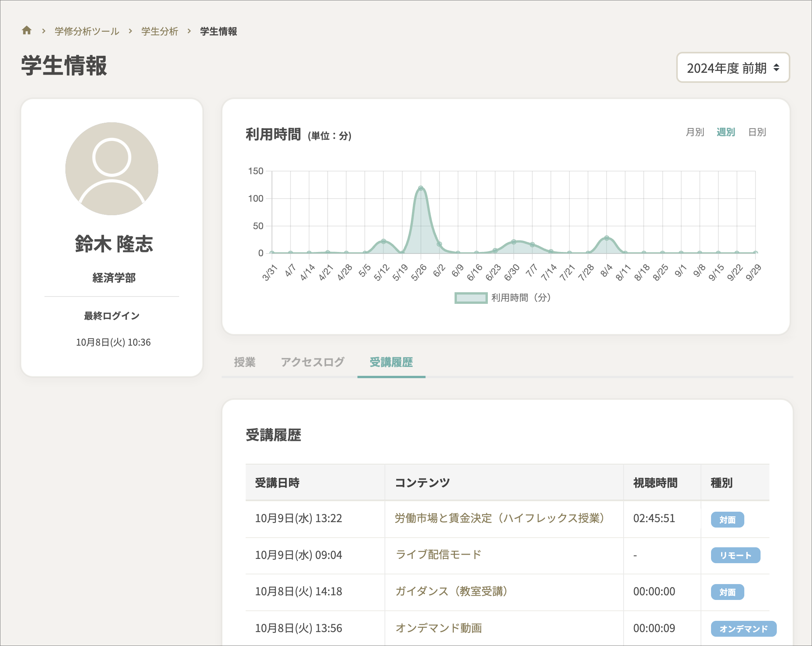
Task: Switch chart to 月別 view
Action: pos(694,132)
